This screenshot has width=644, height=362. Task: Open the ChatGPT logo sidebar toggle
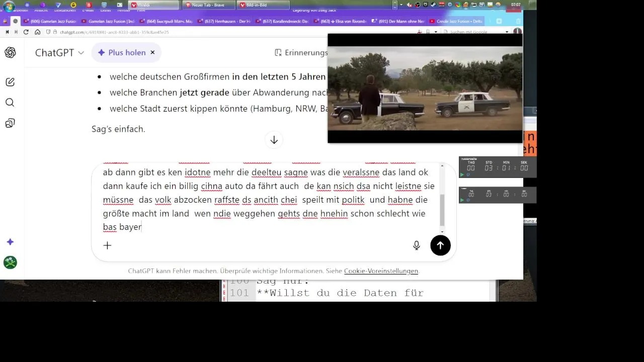tap(10, 52)
